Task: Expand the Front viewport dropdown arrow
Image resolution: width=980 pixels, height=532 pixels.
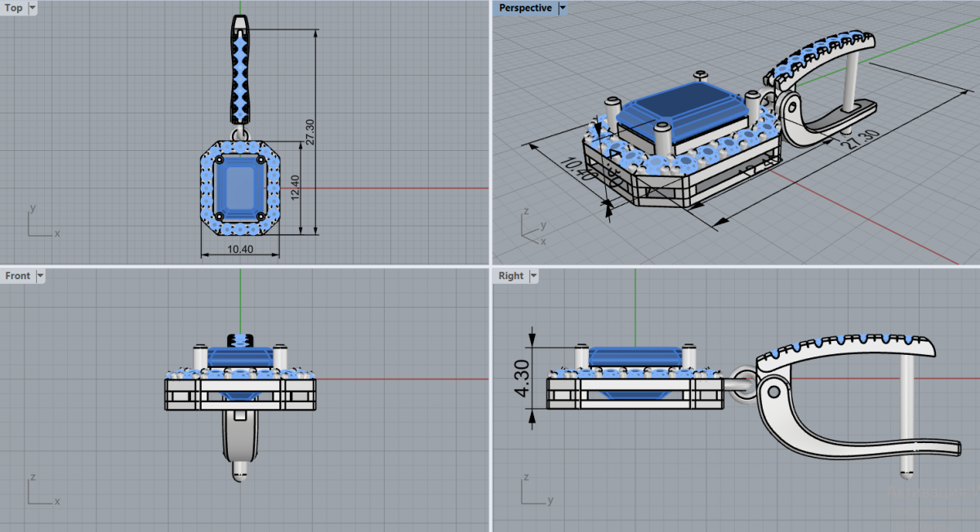Action: (40, 276)
